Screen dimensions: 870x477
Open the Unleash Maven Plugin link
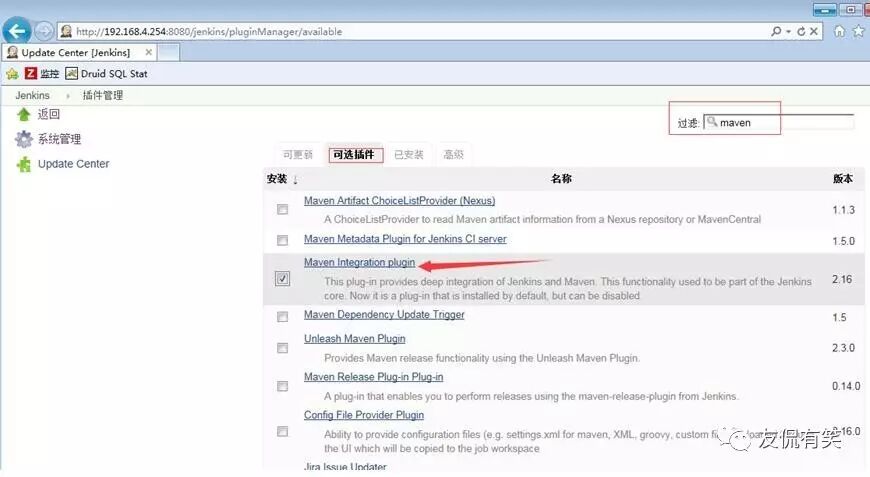[355, 338]
